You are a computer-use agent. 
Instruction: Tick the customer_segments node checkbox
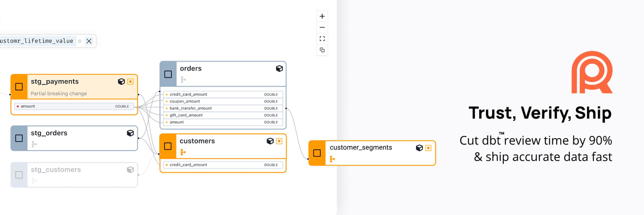[317, 153]
